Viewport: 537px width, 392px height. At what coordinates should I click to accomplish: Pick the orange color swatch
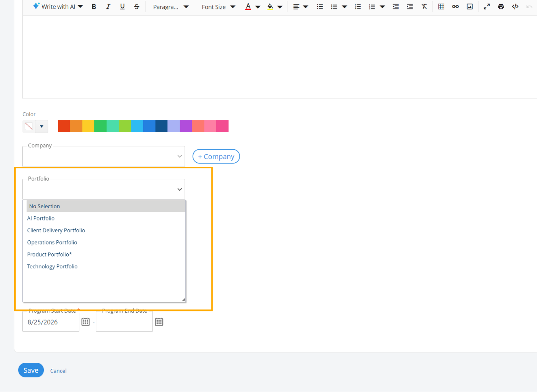click(x=76, y=126)
